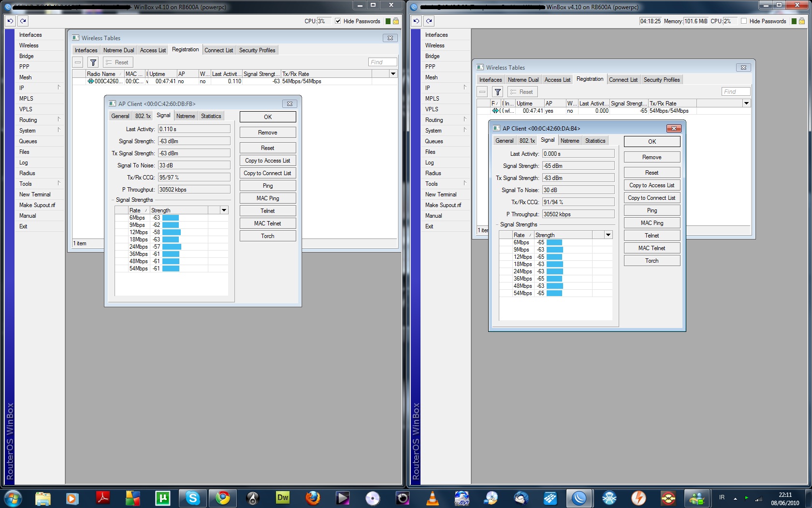Open VLC media player from the taskbar
812x508 pixels.
432,497
